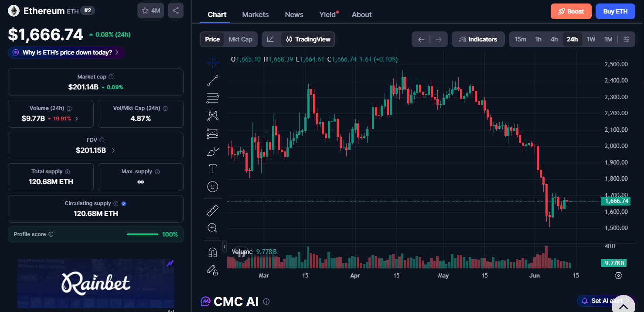The image size is (644, 312).
Task: Click the $201.14B market cap value
Action: click(x=83, y=87)
